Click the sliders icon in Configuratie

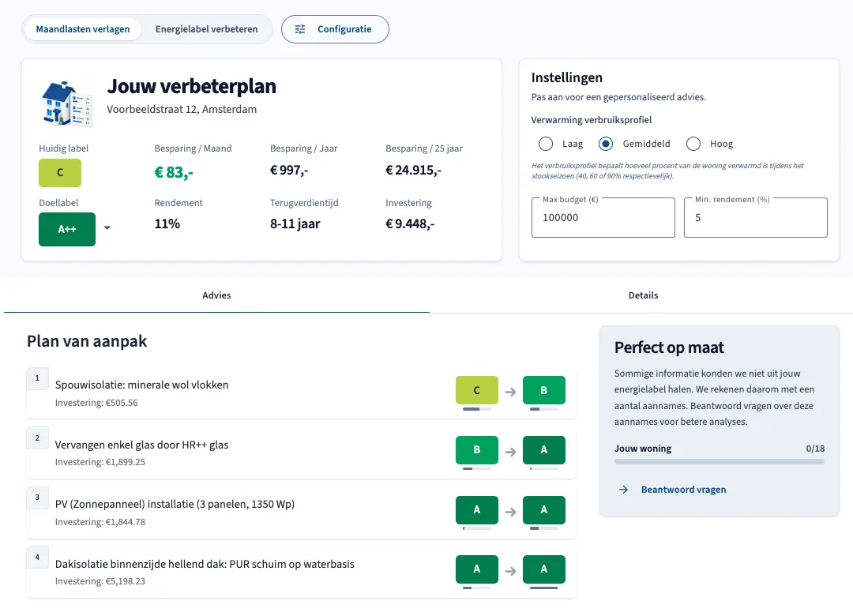tap(300, 29)
